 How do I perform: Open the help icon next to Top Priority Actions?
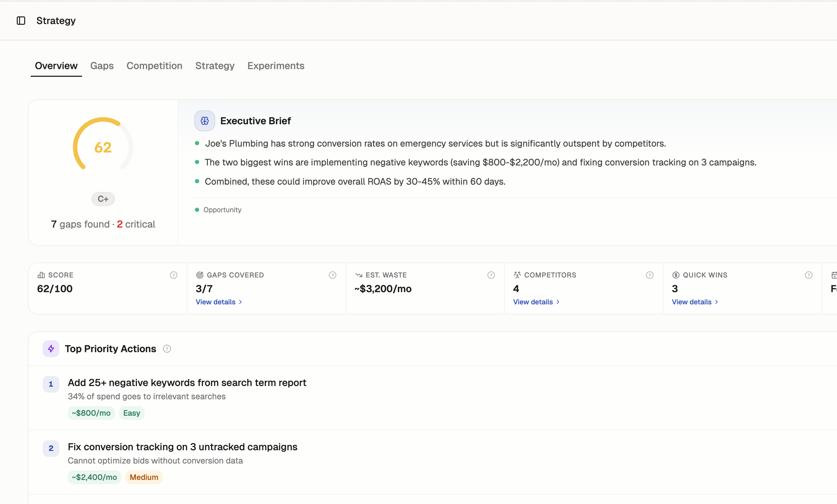[167, 348]
